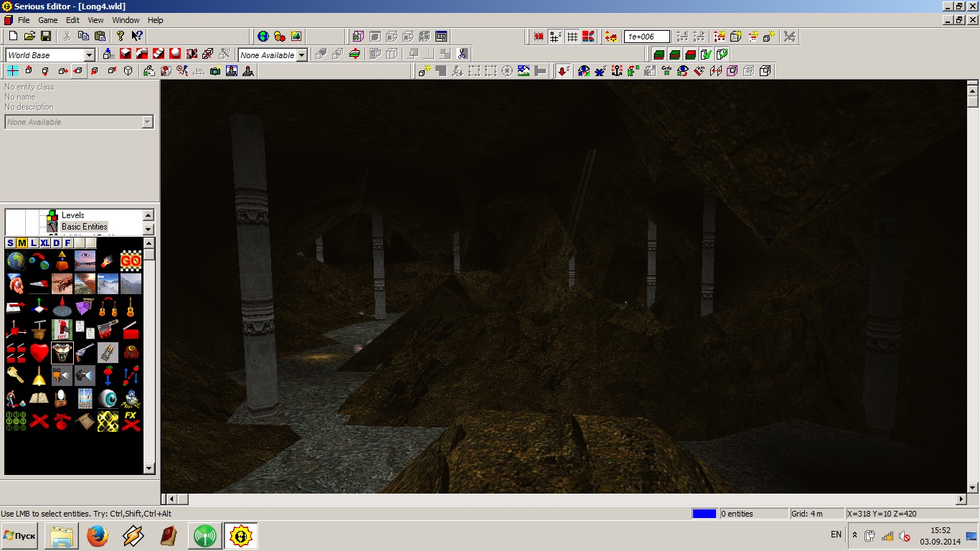Open the Edit menu
This screenshot has width=980, height=551.
(x=72, y=20)
